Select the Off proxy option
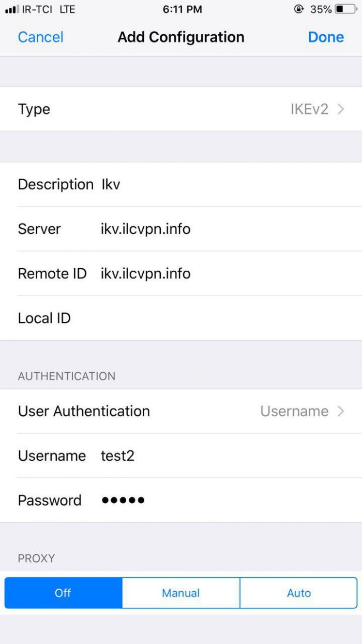Viewport: 362px width, 644px height. point(64,593)
